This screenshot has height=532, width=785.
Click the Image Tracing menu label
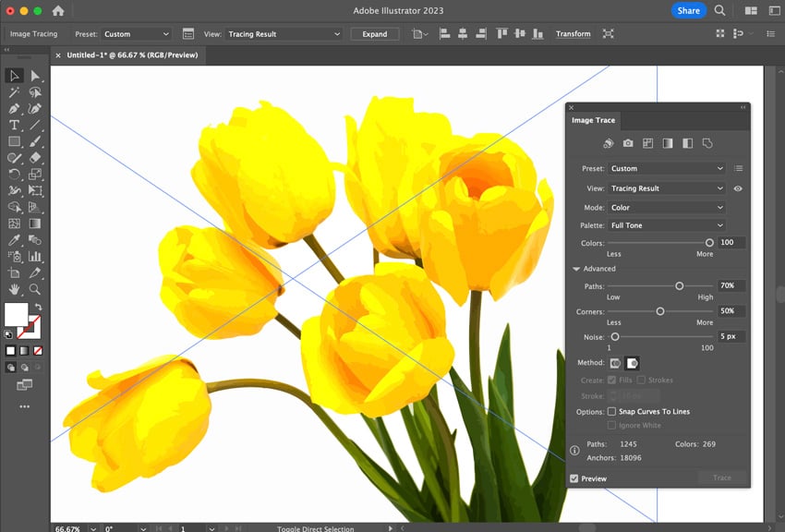click(x=33, y=33)
